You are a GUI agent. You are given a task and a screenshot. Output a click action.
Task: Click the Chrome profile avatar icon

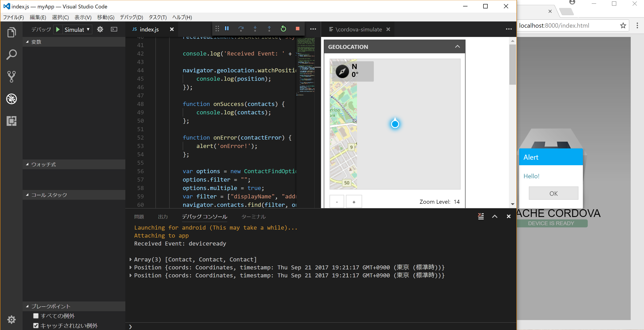(x=572, y=2)
